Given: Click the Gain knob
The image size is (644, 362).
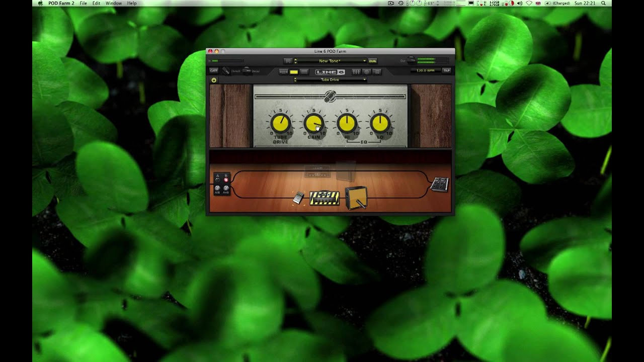Looking at the screenshot, I should 313,123.
